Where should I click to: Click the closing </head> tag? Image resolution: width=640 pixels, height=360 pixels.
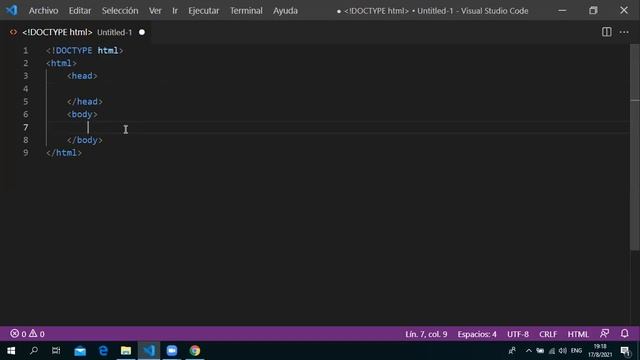pyautogui.click(x=84, y=102)
